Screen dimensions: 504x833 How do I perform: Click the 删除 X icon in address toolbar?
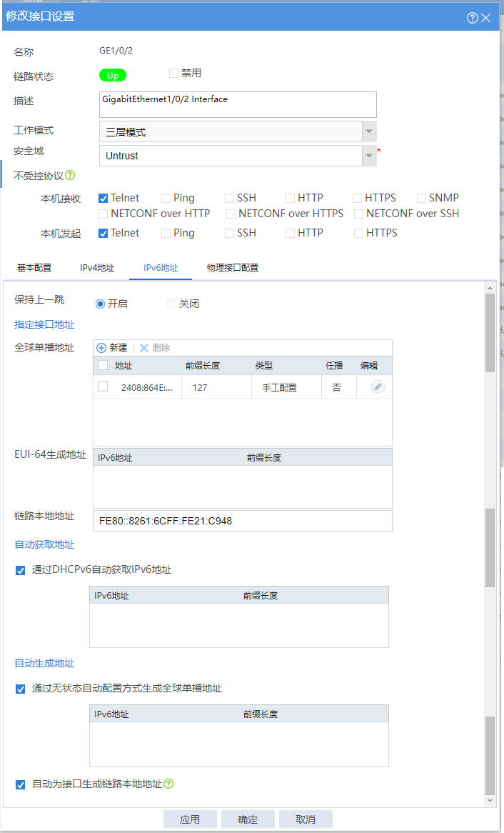(x=144, y=348)
